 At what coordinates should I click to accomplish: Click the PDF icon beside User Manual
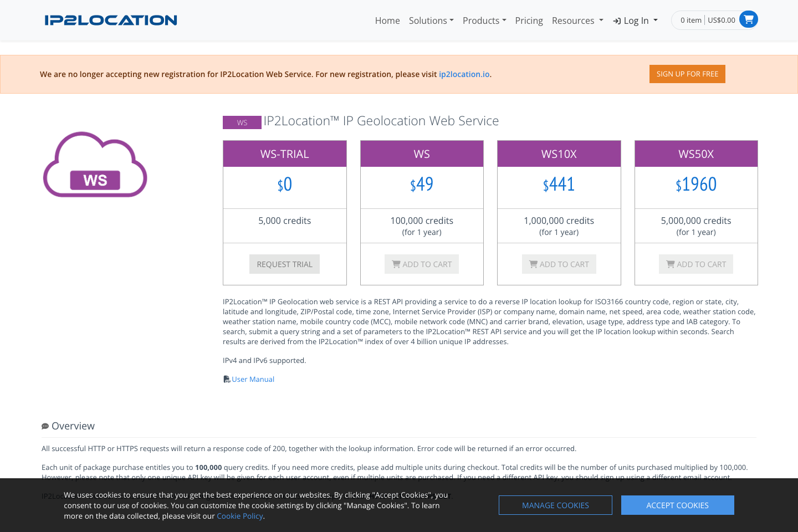[x=227, y=378]
